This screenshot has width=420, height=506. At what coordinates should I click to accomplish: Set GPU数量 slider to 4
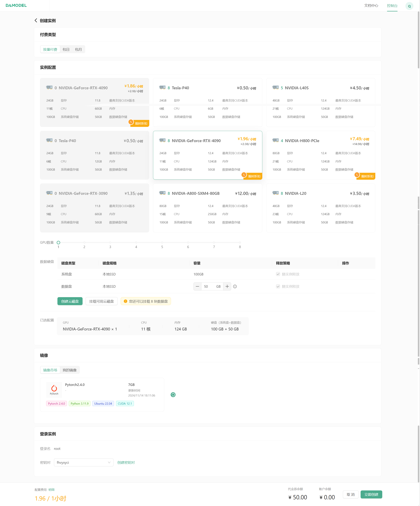[x=136, y=243]
